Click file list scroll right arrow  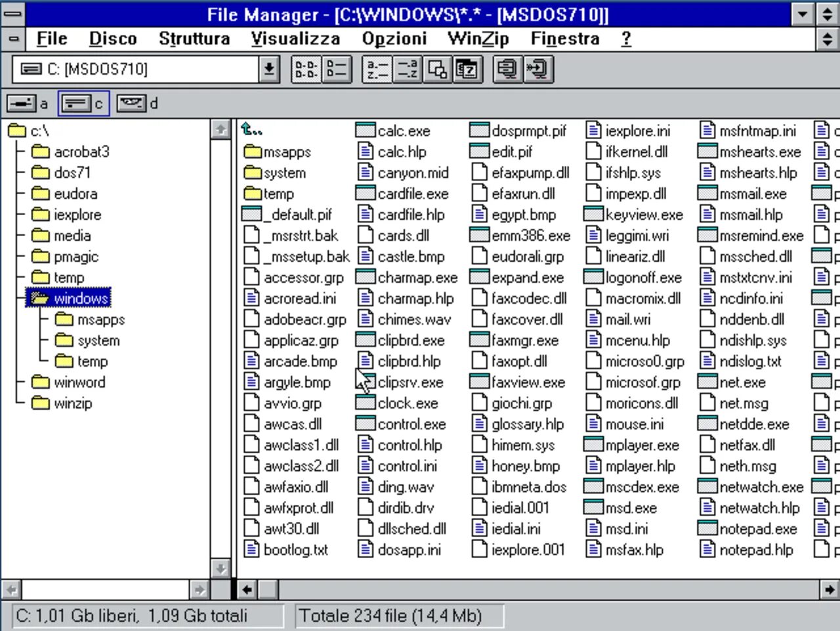click(x=829, y=590)
